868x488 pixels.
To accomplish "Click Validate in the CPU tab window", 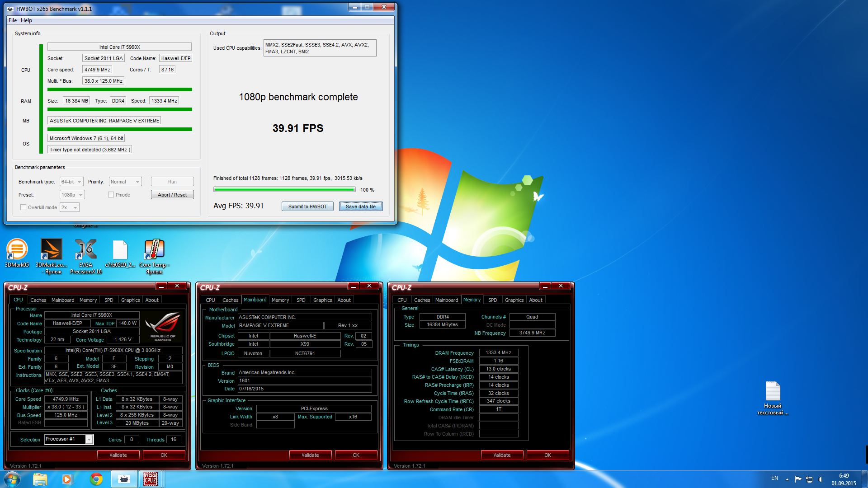I will [118, 455].
